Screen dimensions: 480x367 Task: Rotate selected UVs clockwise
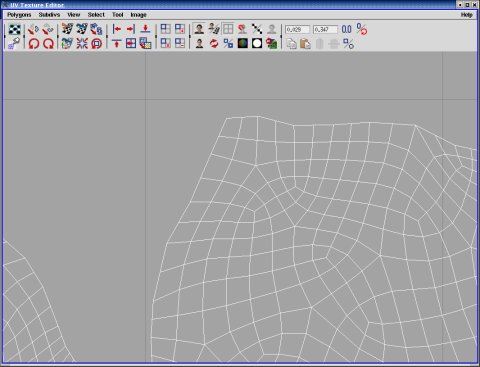48,43
